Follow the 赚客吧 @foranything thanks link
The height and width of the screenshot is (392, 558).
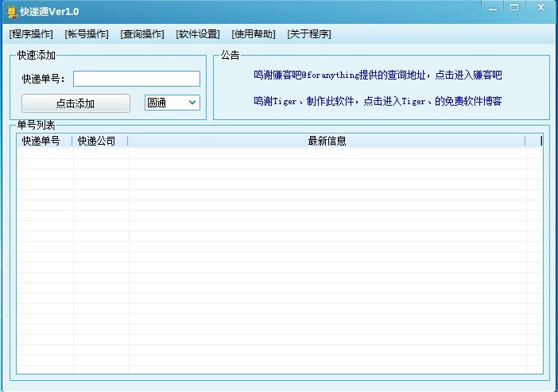click(x=378, y=76)
